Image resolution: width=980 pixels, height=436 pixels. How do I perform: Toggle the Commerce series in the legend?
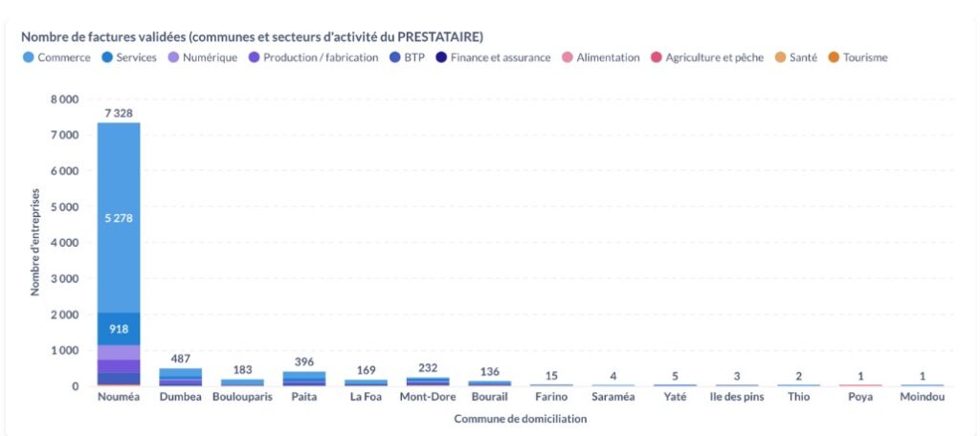click(64, 57)
